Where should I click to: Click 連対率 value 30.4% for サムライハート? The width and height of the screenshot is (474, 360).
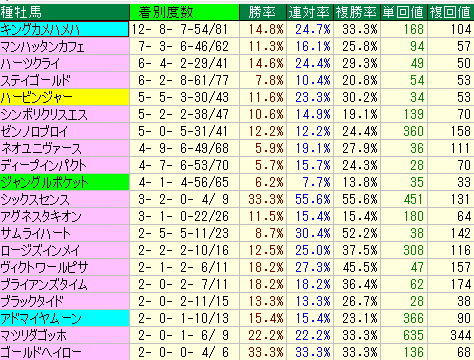[313, 233]
